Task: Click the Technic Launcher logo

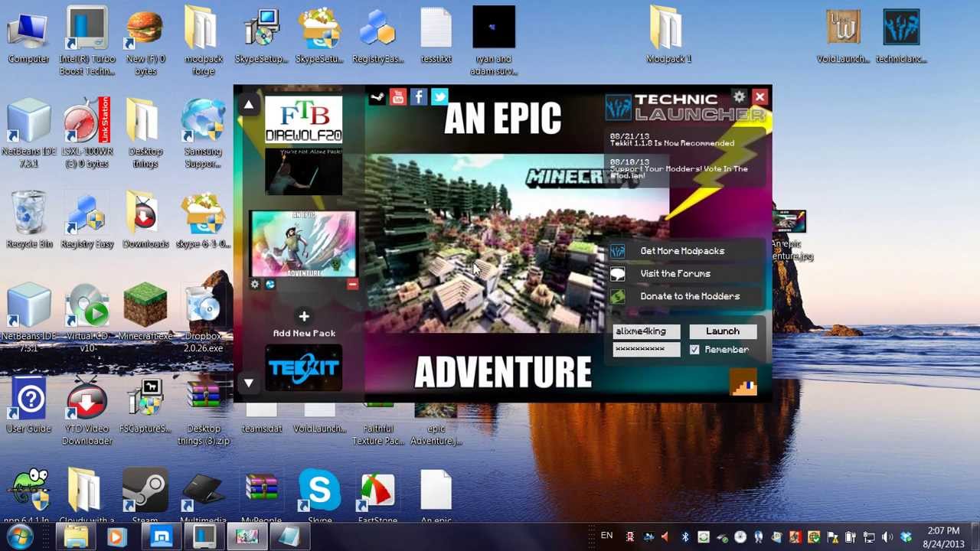Action: (684, 108)
